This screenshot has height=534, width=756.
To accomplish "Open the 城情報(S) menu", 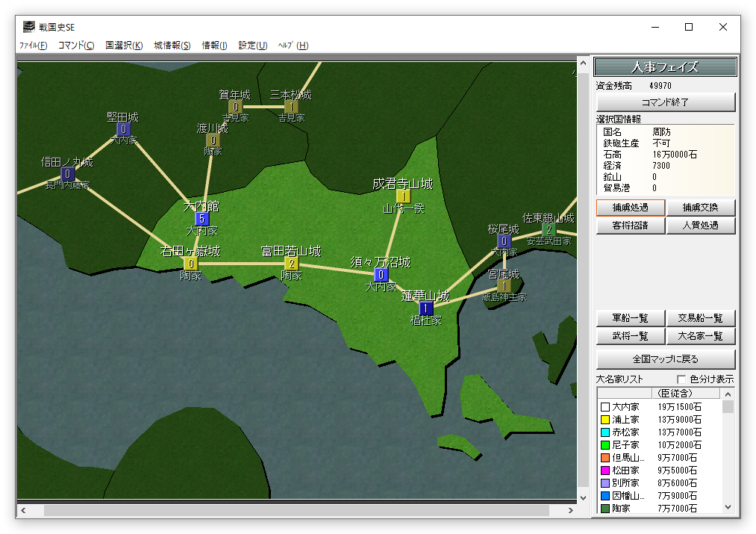I will click(172, 46).
